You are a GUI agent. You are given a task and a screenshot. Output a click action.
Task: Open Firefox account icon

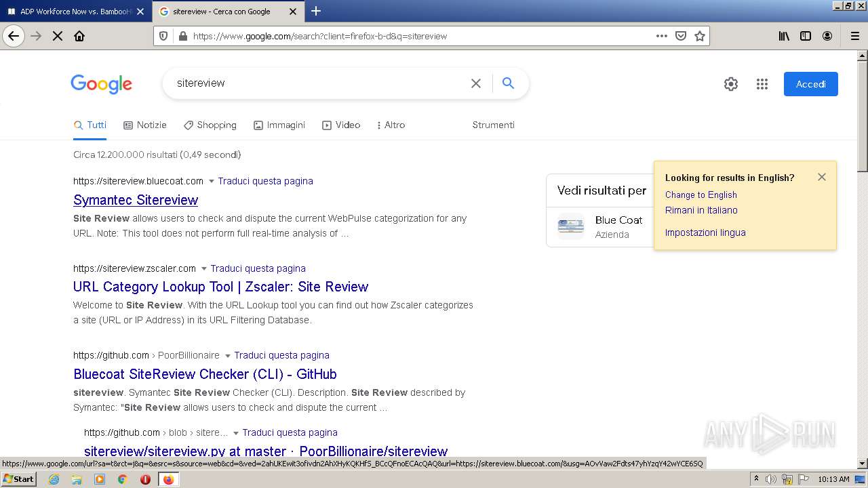tap(827, 36)
